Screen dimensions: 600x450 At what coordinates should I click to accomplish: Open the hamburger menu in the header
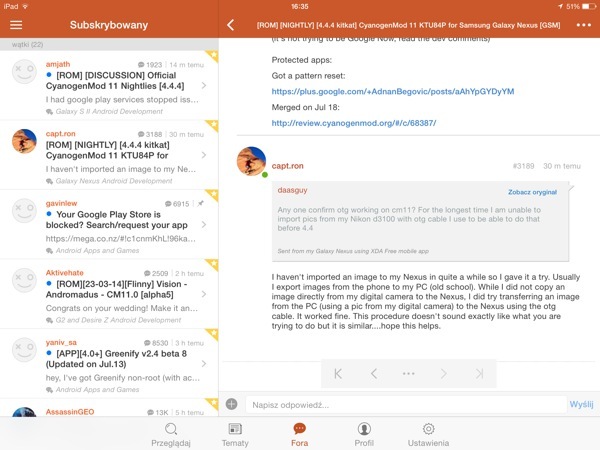tap(16, 25)
